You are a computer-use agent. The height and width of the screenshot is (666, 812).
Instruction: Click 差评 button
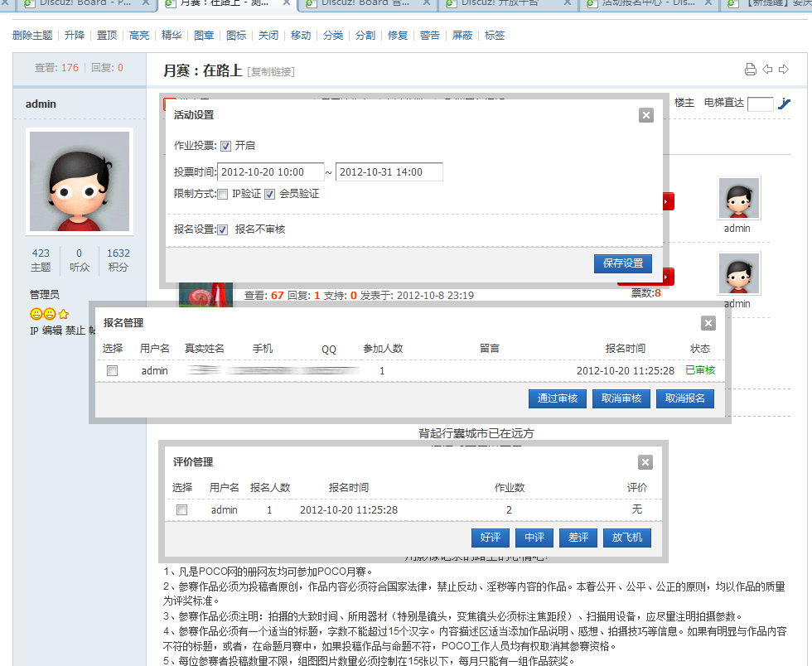pos(578,538)
